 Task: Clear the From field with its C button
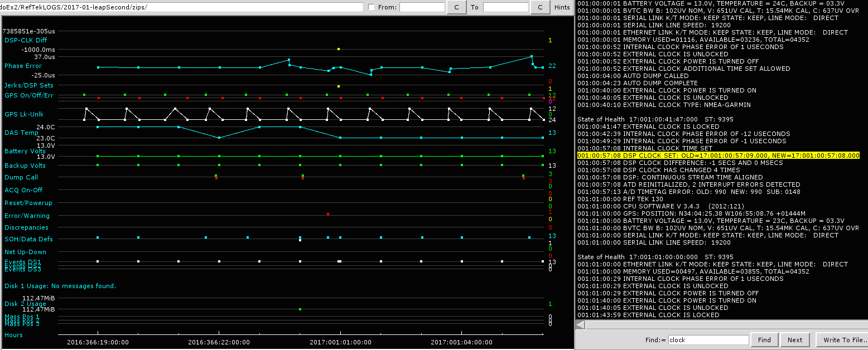point(456,7)
